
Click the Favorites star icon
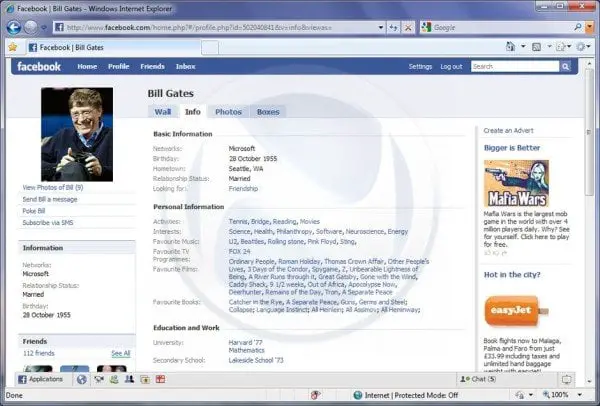click(13, 47)
